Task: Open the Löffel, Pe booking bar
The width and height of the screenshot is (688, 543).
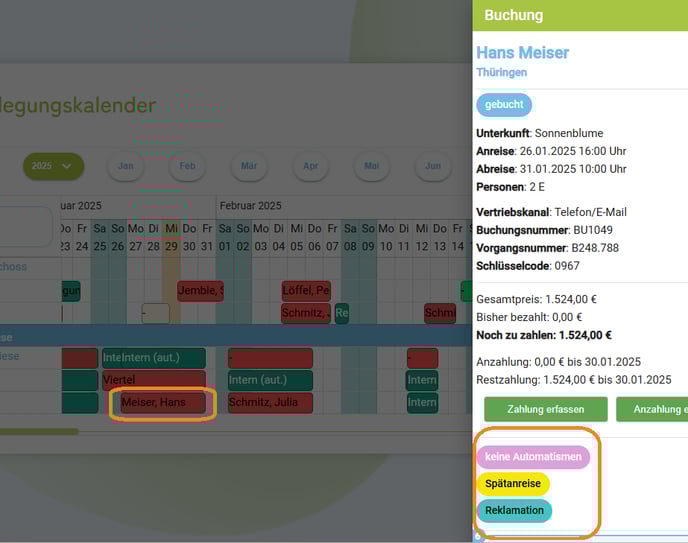Action: (x=306, y=291)
